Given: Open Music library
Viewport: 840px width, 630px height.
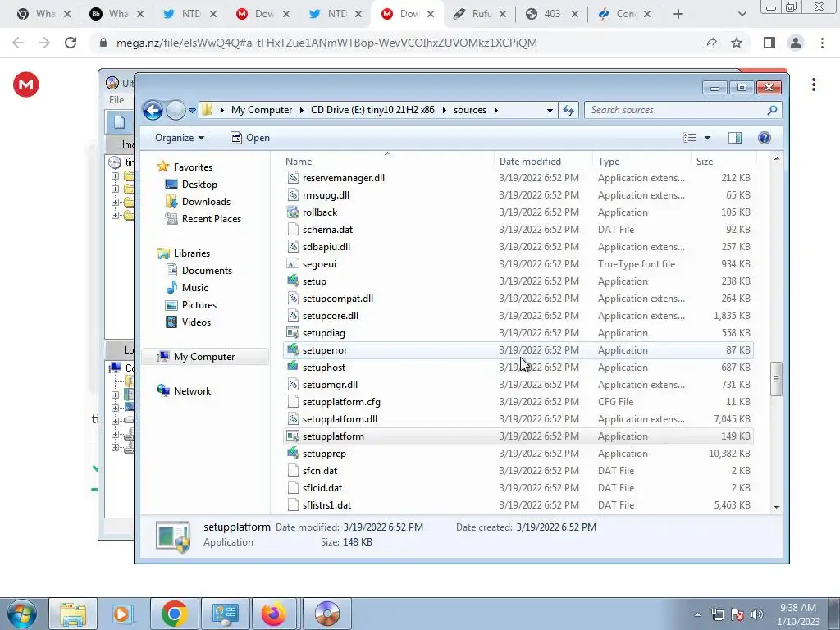Looking at the screenshot, I should click(x=187, y=288).
